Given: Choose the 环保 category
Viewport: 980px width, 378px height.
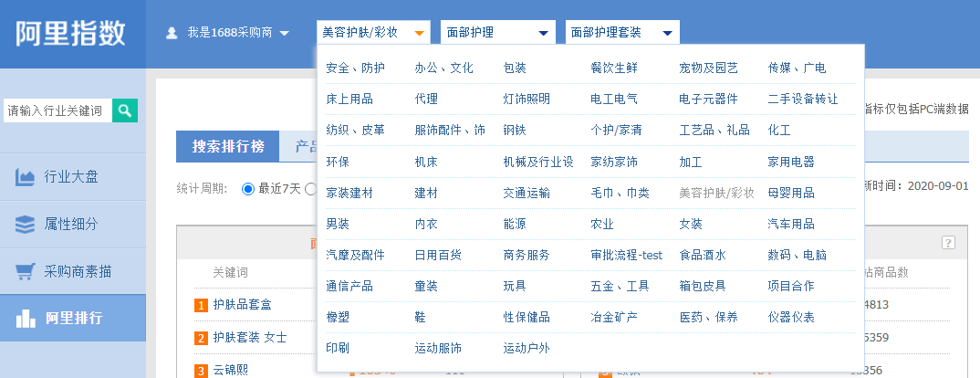Looking at the screenshot, I should [338, 162].
